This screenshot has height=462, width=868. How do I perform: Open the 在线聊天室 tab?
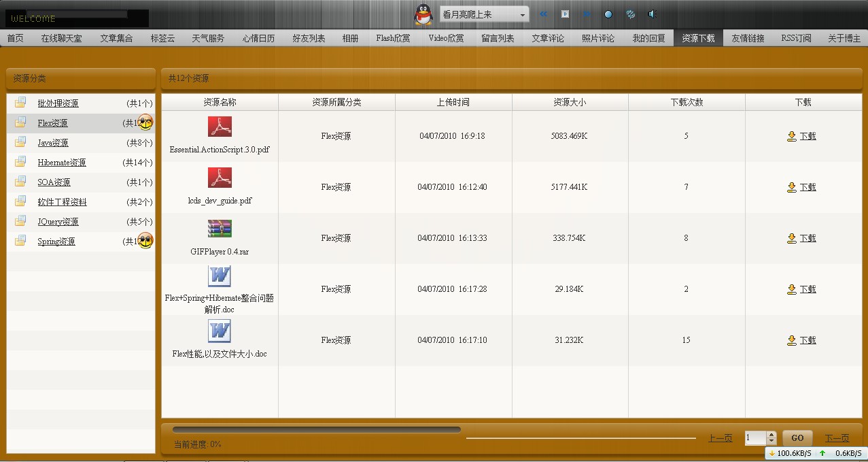pos(61,38)
